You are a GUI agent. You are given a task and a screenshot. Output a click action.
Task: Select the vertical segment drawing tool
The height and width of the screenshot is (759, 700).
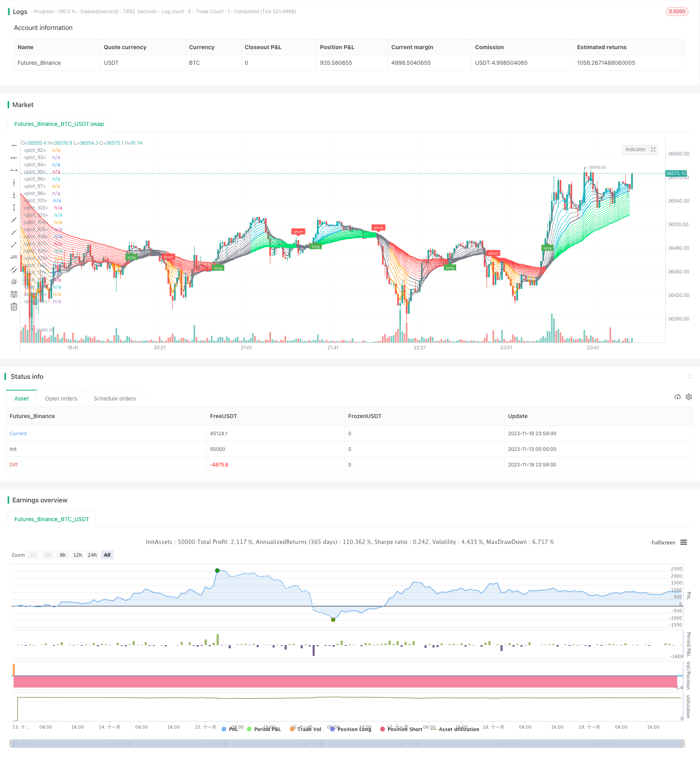click(x=14, y=207)
